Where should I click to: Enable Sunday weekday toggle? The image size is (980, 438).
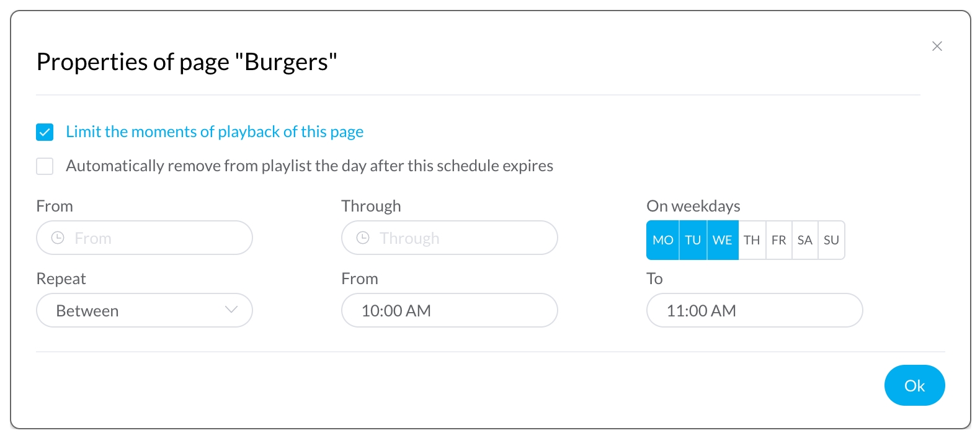[x=831, y=240]
